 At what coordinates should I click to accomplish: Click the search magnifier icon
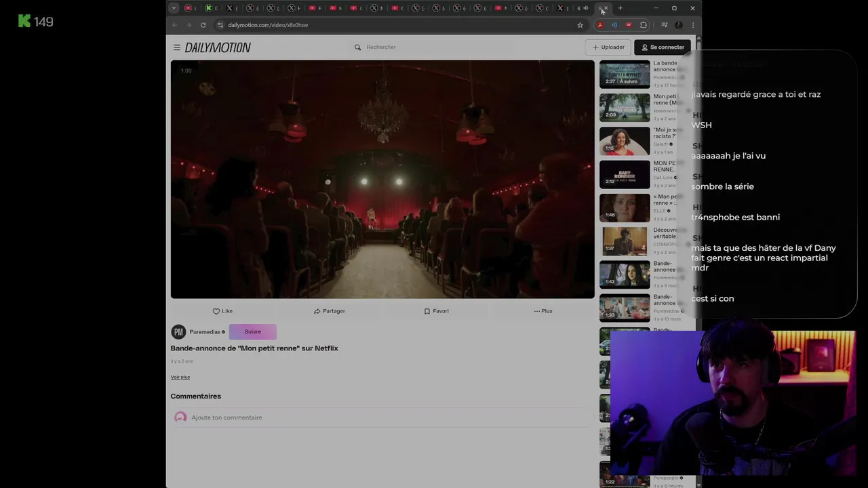pos(357,47)
